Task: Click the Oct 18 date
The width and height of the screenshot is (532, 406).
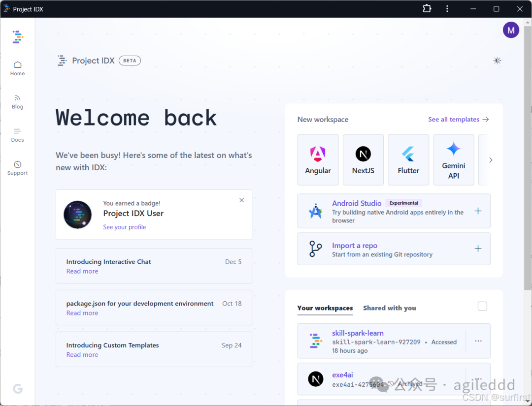Action: point(232,303)
